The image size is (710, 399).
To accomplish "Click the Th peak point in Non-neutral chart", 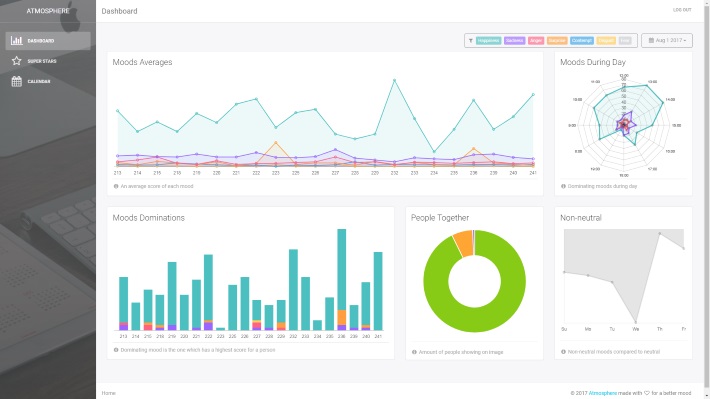I will pyautogui.click(x=660, y=234).
